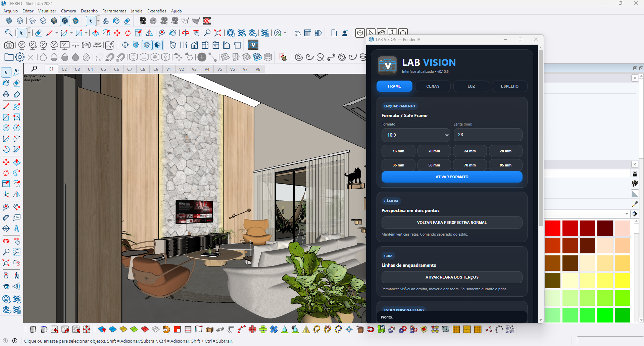
Task: Activate the Section Plane tool in left toolbar
Action: click(x=6, y=229)
